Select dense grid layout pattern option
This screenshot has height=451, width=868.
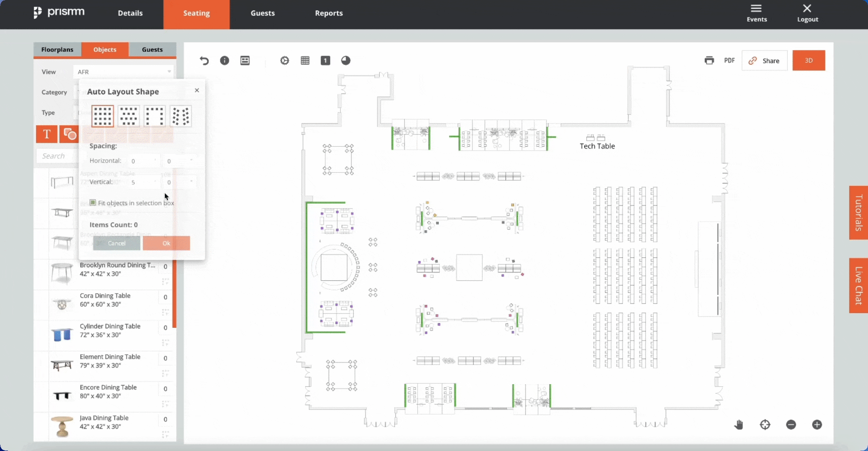pos(101,115)
